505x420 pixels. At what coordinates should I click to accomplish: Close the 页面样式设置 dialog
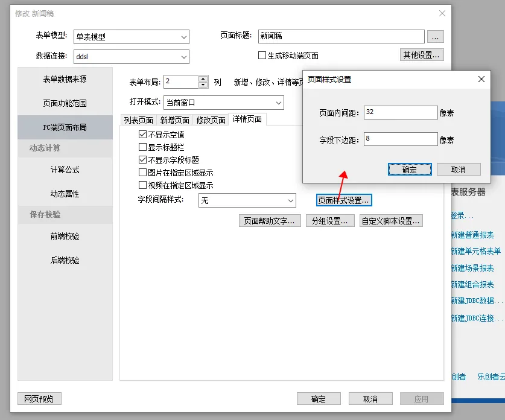pos(481,79)
